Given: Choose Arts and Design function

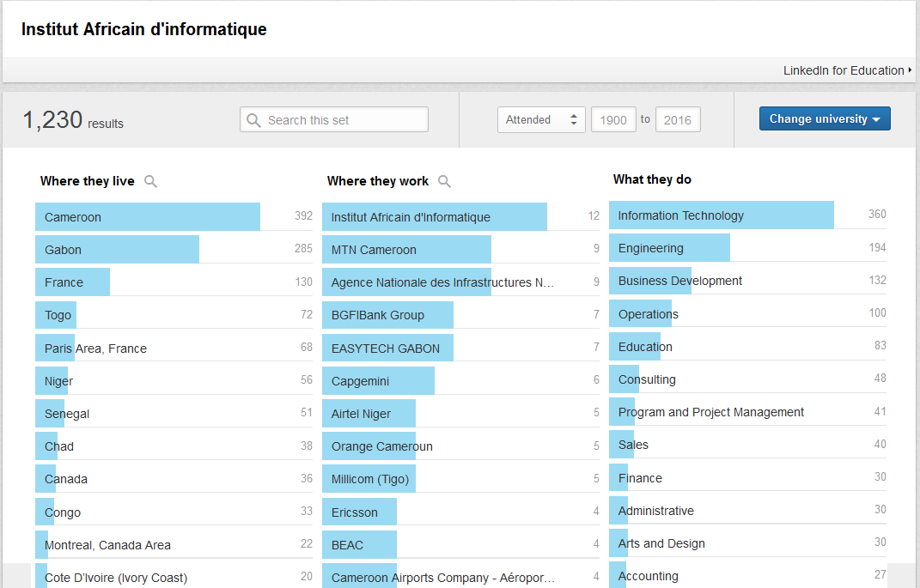Looking at the screenshot, I should tap(747, 543).
